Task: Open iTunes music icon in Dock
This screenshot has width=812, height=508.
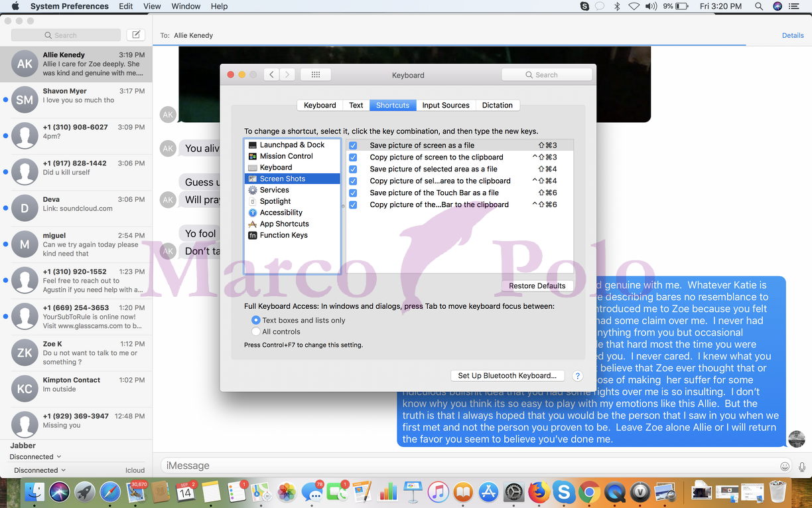Action: coord(438,492)
